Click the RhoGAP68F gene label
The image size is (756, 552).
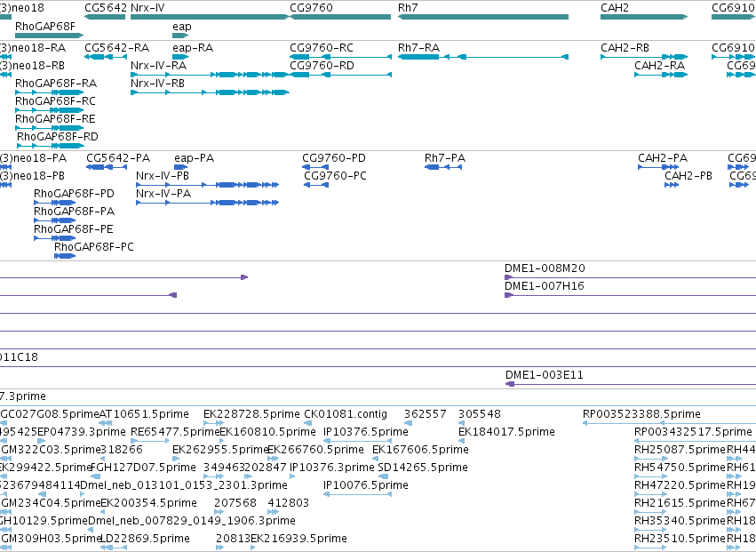coord(45,26)
